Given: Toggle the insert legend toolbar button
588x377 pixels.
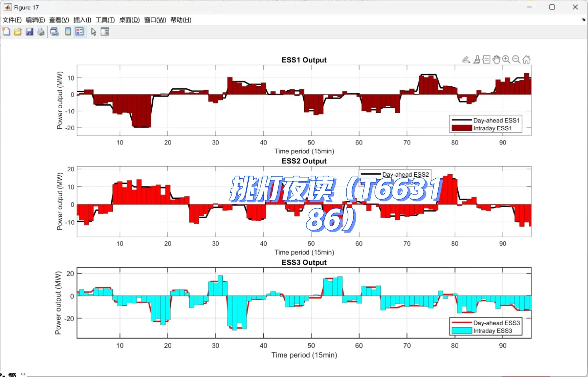Looking at the screenshot, I should 80,32.
